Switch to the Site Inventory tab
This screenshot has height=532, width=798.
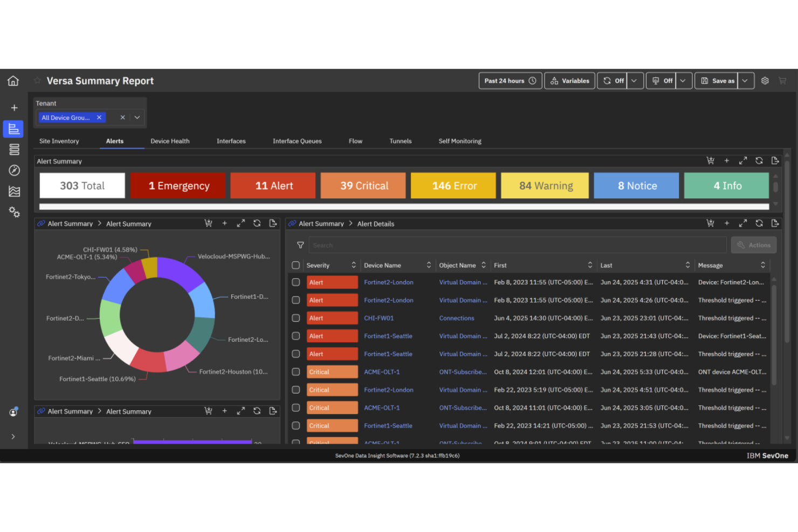click(59, 141)
